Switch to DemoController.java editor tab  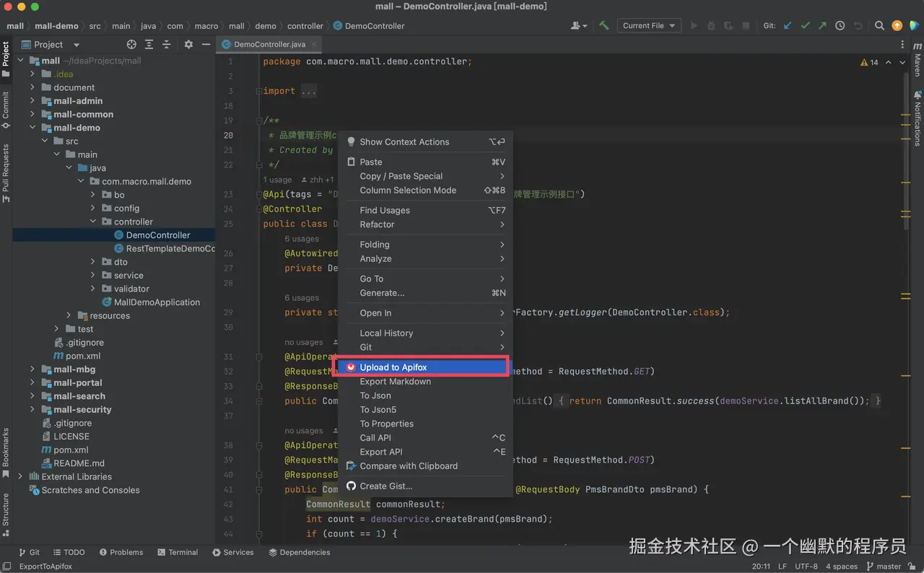pyautogui.click(x=269, y=44)
